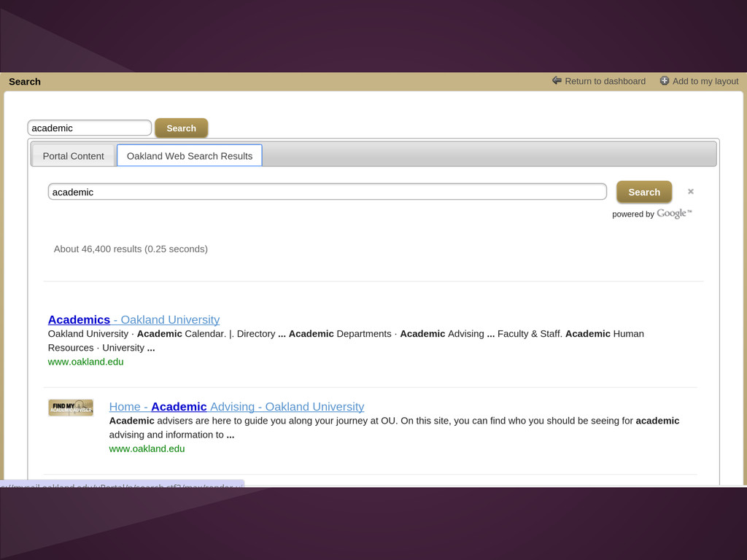Click the About 46,400 results text
This screenshot has width=747, height=560.
coord(131,249)
